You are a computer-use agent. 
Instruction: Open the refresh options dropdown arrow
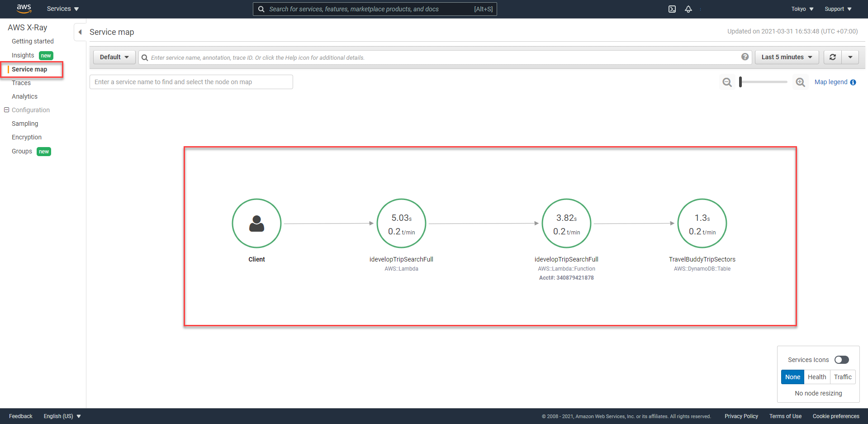tap(850, 57)
